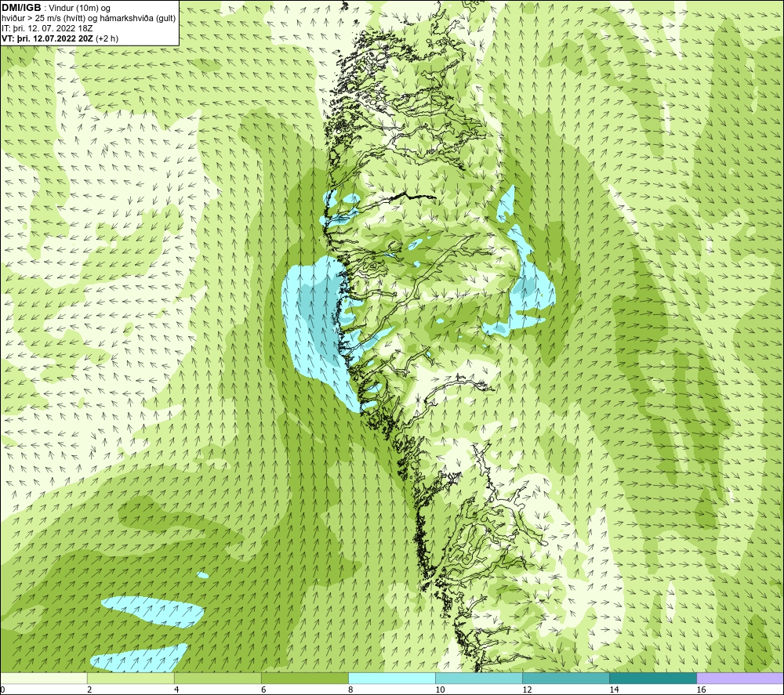
Task: Click the 4–6 m/s green legend swatch
Action: click(x=218, y=678)
